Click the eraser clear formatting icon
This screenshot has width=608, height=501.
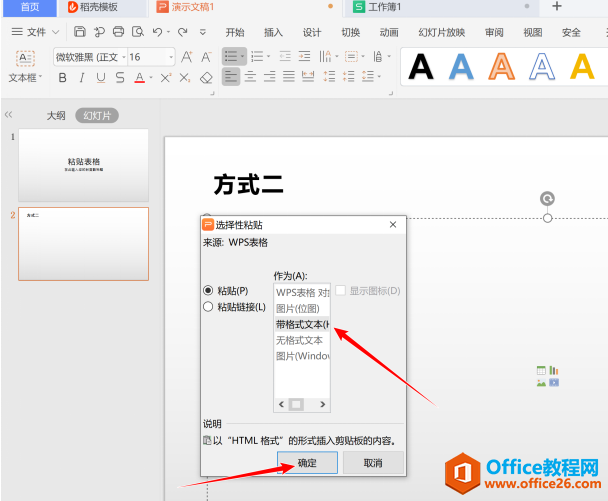point(206,77)
